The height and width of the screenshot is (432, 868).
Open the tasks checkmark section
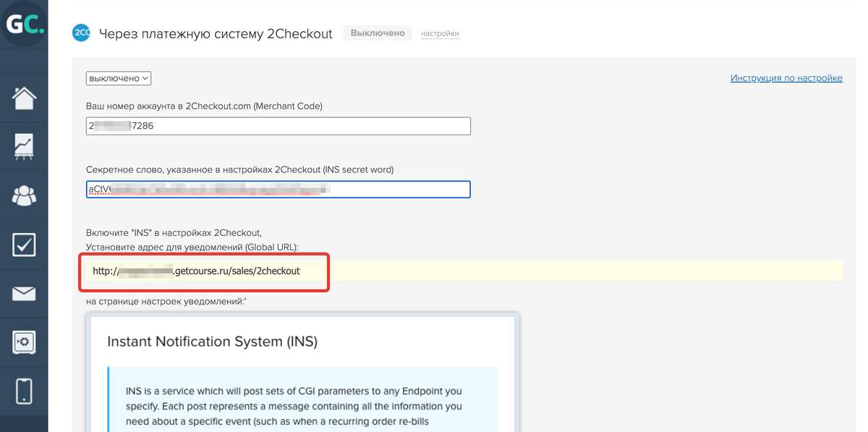coord(24,245)
